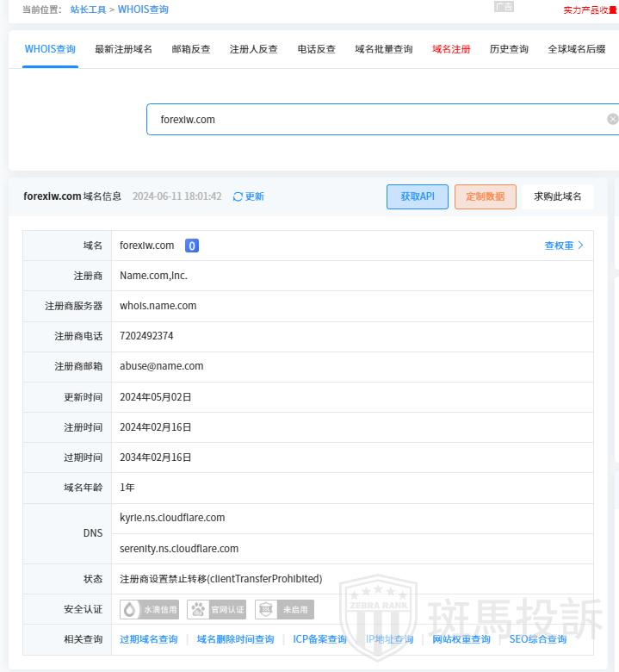Screen dimensions: 619x672
Task: Open the 过期域名查询 related link
Action: (x=148, y=639)
